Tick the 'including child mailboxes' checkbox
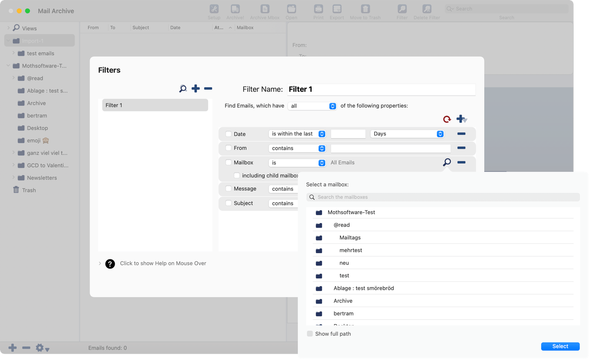Viewport: 594px width, 364px height. [x=237, y=176]
